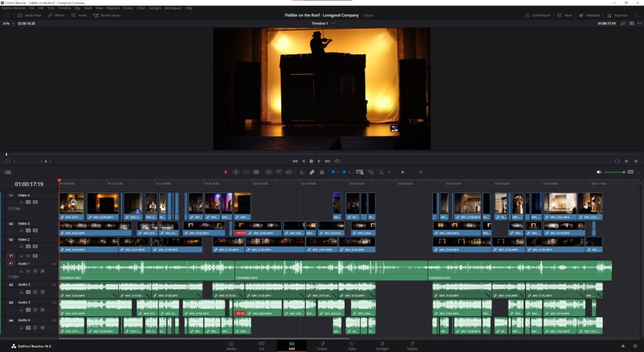Click the timeline position lock icon

click(321, 172)
